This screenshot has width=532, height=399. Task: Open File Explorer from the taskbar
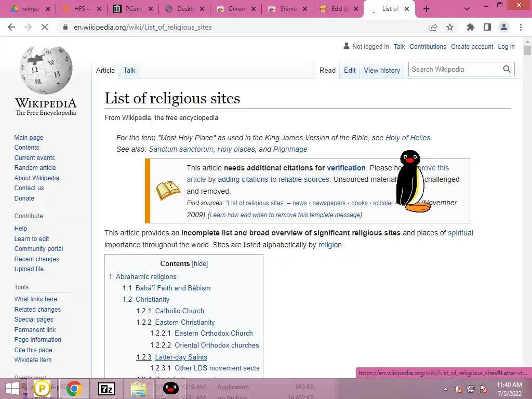138,389
